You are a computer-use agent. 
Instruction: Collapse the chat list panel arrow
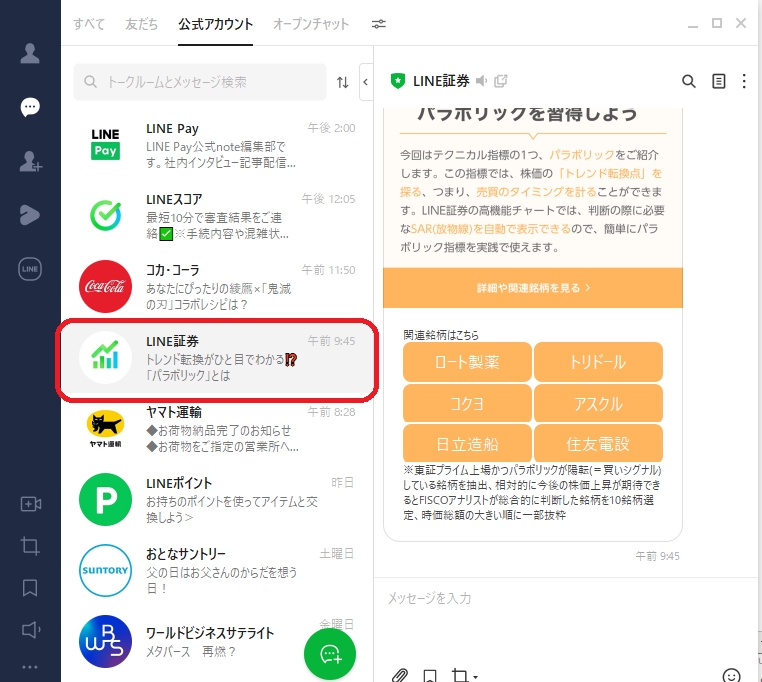click(x=365, y=82)
